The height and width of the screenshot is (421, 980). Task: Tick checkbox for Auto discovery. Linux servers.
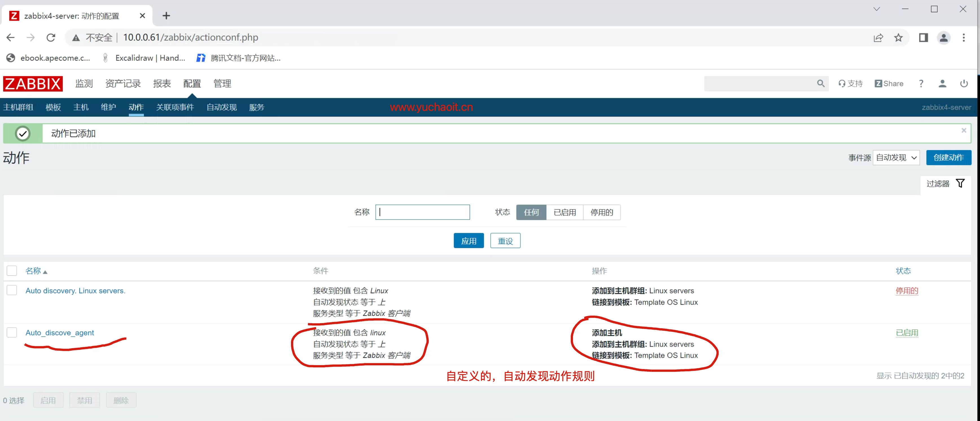[12, 290]
